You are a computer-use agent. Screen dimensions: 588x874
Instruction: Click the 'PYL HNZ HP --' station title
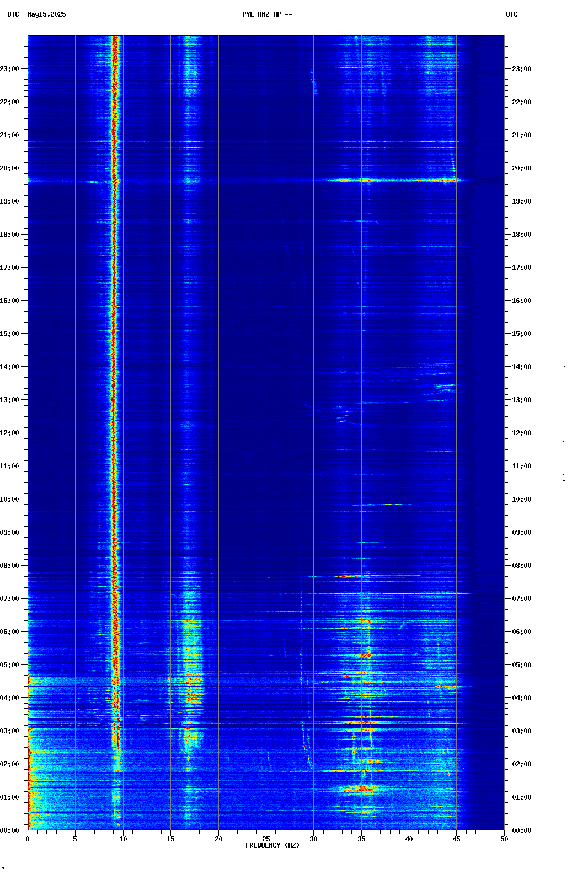point(268,14)
